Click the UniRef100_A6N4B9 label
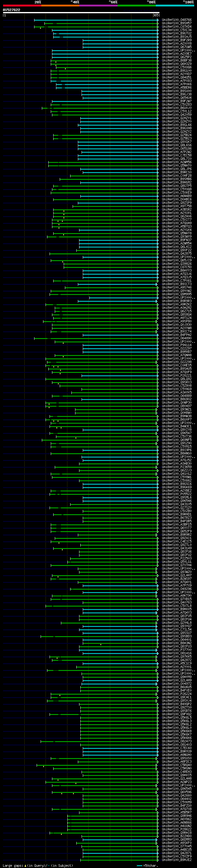The width and height of the screenshot is (197, 868). [176, 196]
